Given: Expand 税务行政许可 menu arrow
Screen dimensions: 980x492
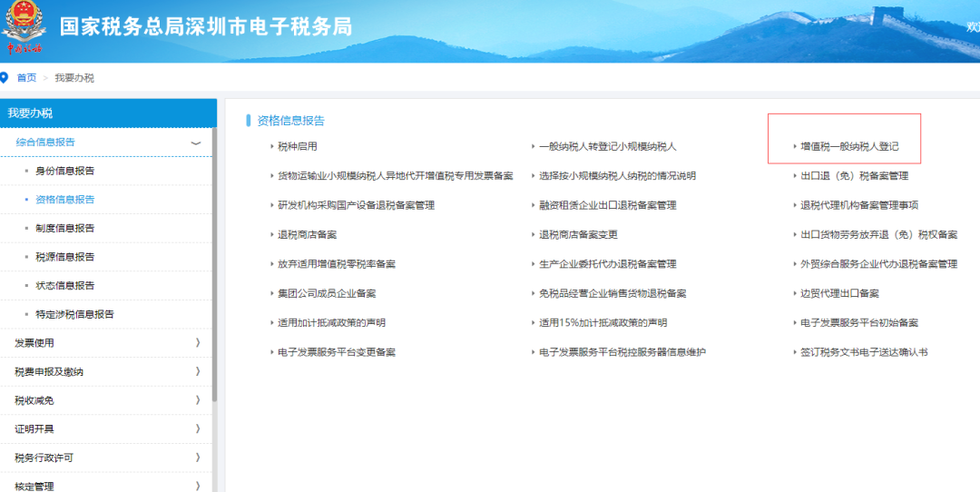Looking at the screenshot, I should (198, 458).
